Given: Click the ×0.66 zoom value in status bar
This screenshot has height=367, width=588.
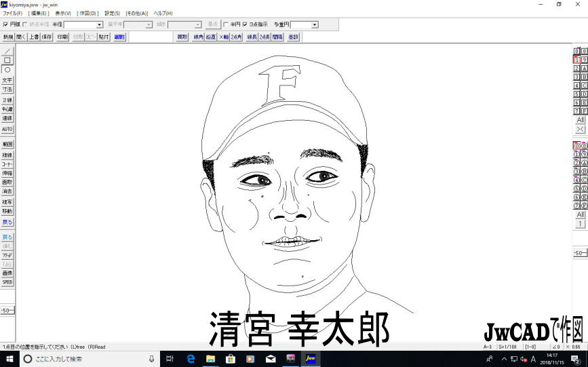Looking at the screenshot, I should click(x=572, y=347).
